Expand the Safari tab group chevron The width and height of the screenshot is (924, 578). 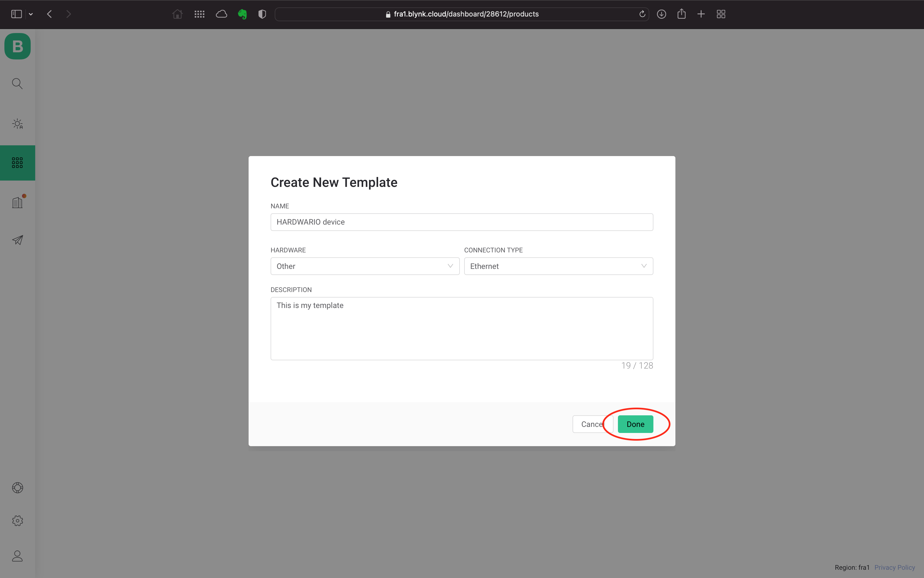(x=31, y=14)
